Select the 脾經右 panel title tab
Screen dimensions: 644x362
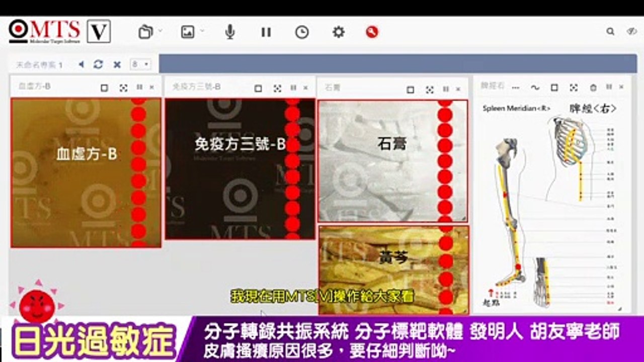(493, 86)
